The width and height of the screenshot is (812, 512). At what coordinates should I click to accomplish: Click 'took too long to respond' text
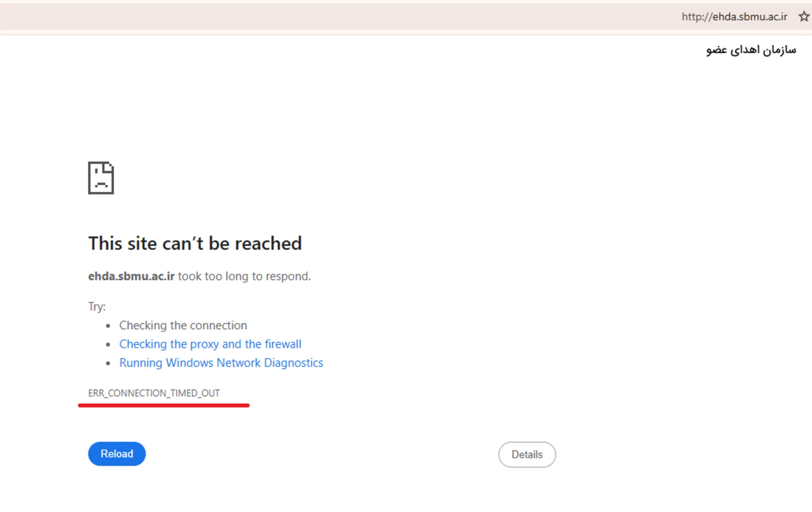click(244, 276)
